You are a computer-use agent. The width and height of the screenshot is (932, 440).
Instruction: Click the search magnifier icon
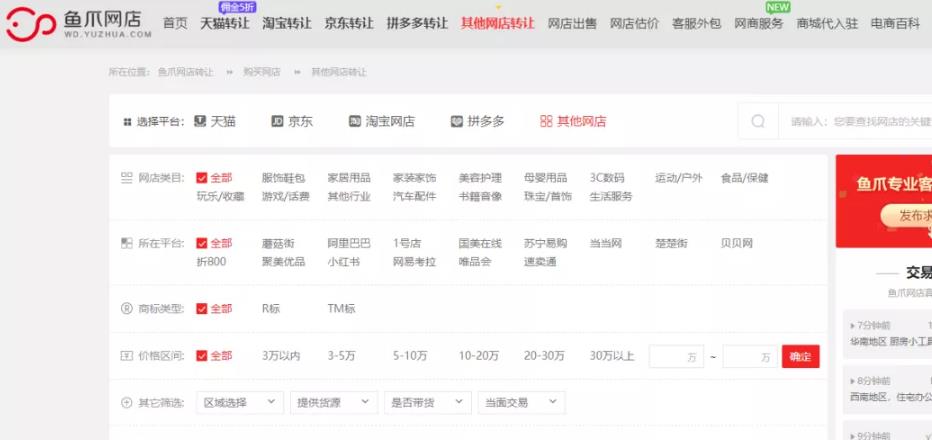[x=758, y=121]
